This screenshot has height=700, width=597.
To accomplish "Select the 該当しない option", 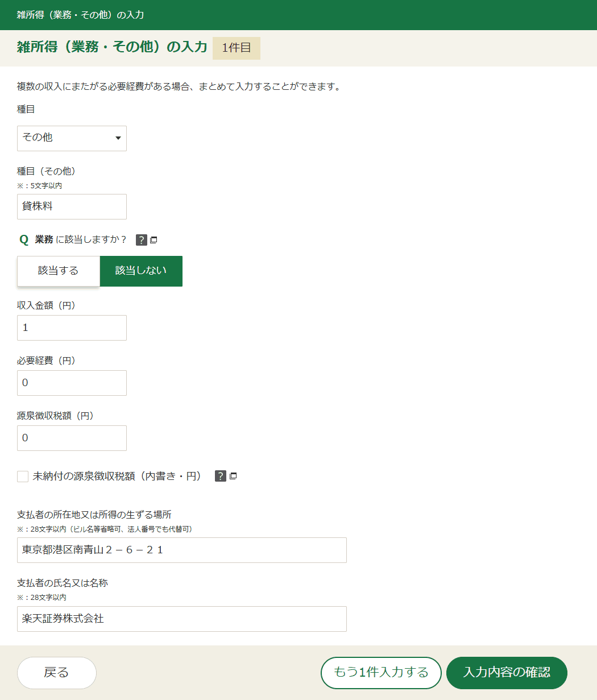I will pyautogui.click(x=141, y=271).
